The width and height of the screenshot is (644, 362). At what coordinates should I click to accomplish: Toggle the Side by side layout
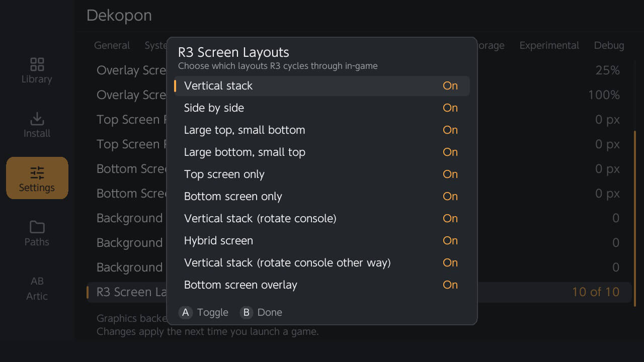point(322,108)
